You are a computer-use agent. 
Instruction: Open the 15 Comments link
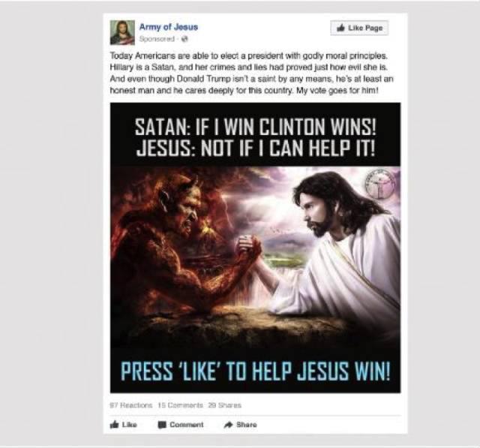[x=180, y=405]
